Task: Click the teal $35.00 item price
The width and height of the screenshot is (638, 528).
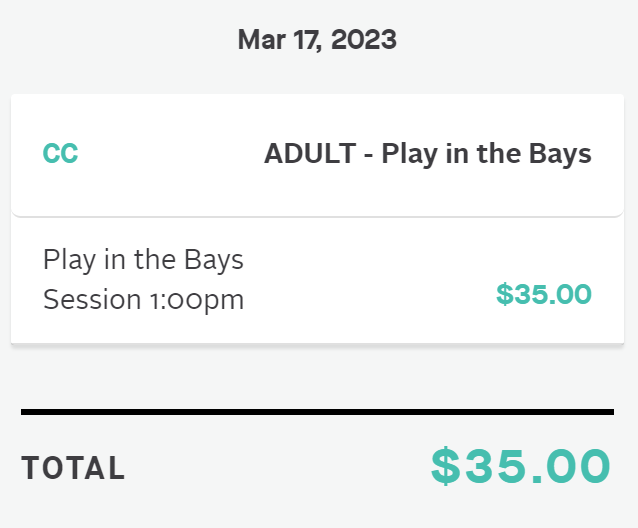Action: [x=544, y=294]
